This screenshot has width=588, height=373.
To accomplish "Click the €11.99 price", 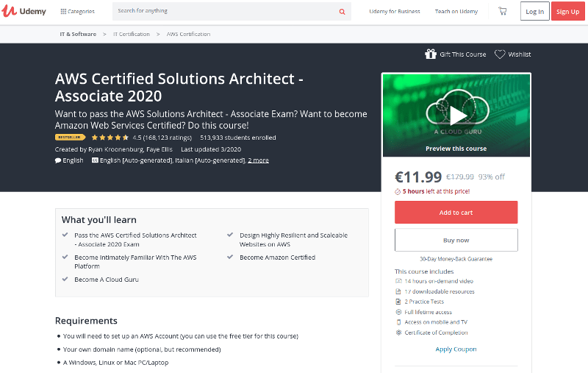I will point(418,177).
